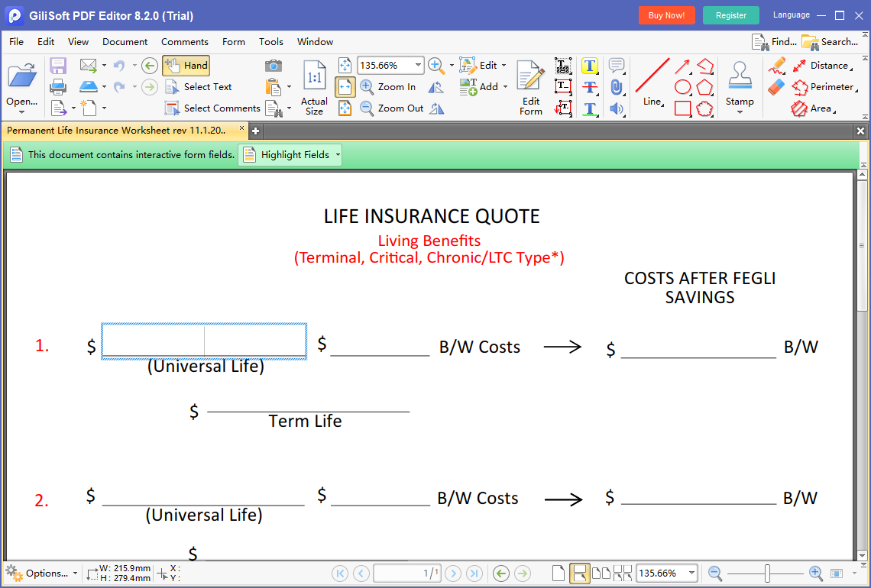
Task: Click the Fit Width icon in toolbar
Action: click(x=345, y=87)
